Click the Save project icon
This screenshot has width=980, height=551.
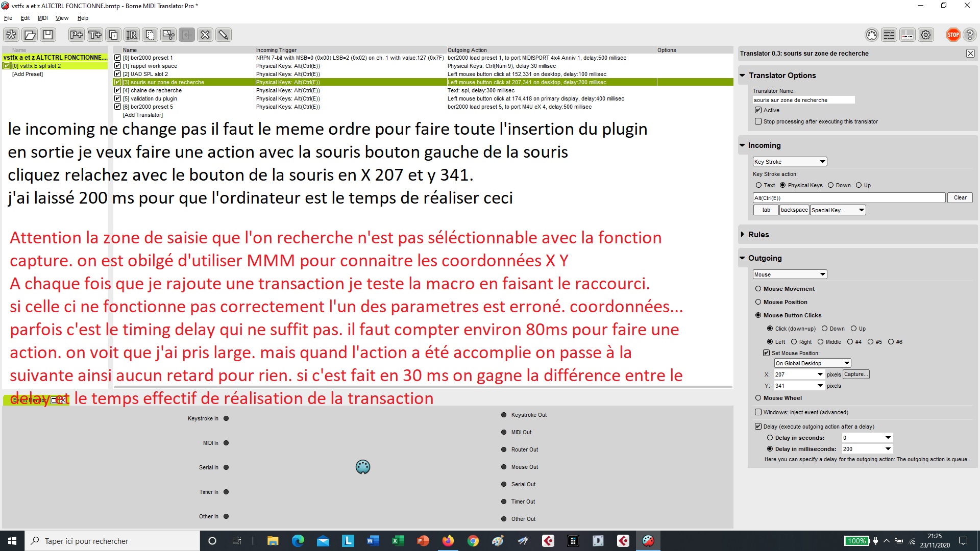[x=48, y=35]
